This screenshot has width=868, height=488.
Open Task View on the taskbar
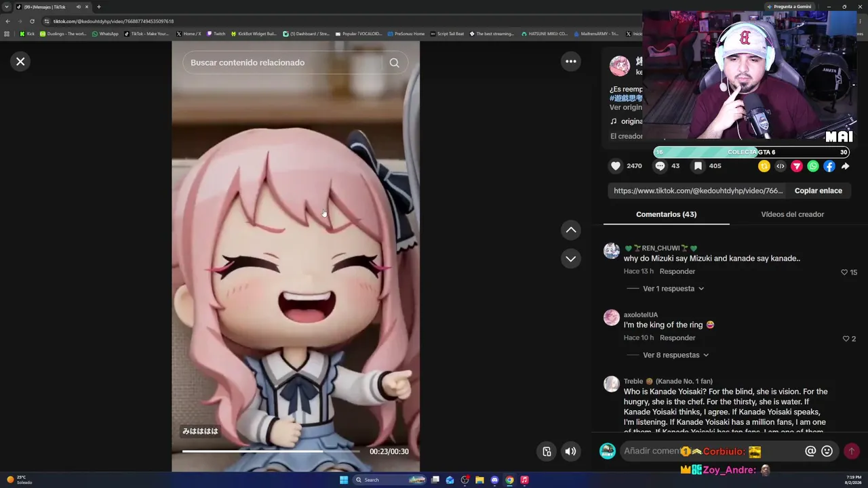tap(435, 480)
